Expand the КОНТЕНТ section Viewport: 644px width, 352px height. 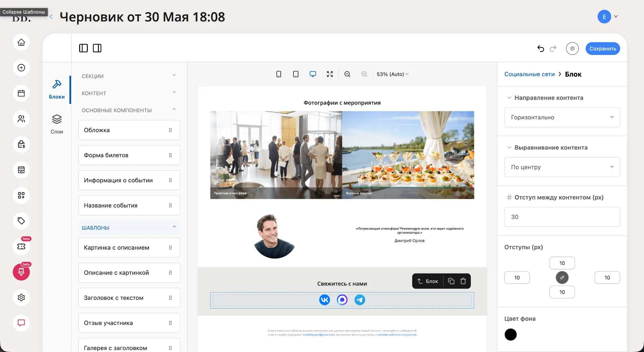tap(129, 93)
